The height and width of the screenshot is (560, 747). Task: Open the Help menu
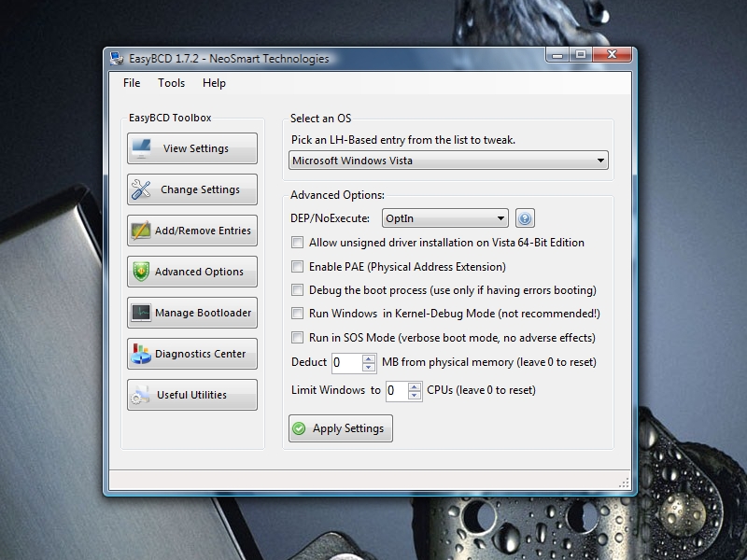point(214,83)
